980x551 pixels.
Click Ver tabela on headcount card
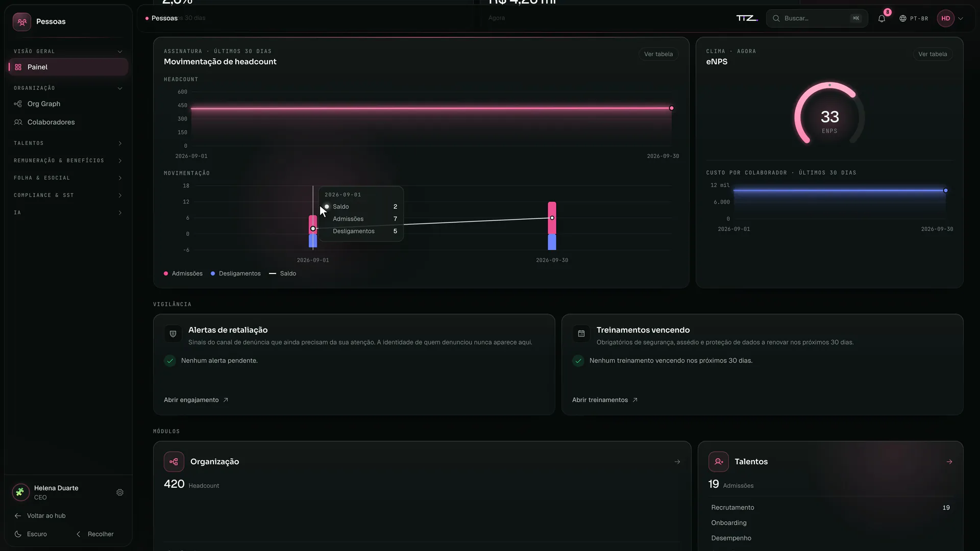click(658, 54)
